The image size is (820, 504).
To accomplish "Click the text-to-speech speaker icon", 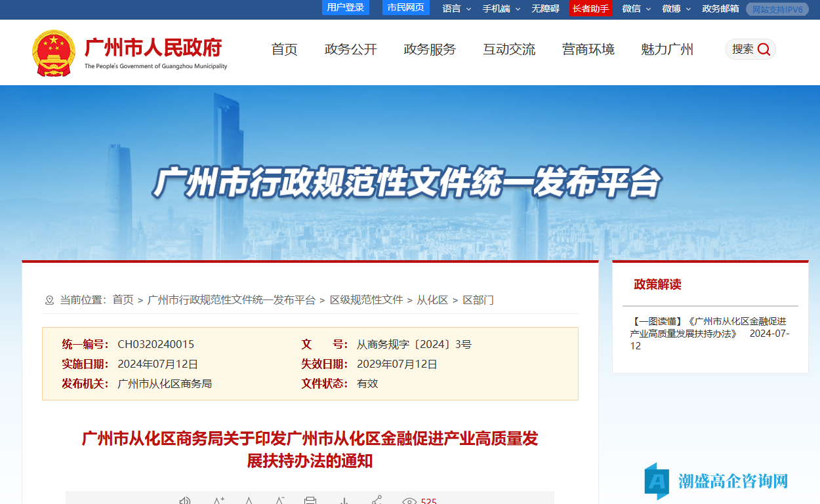I will pyautogui.click(x=185, y=499).
